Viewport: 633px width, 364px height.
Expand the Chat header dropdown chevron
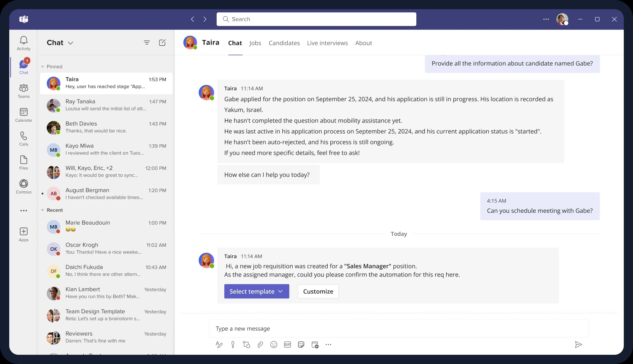point(71,43)
